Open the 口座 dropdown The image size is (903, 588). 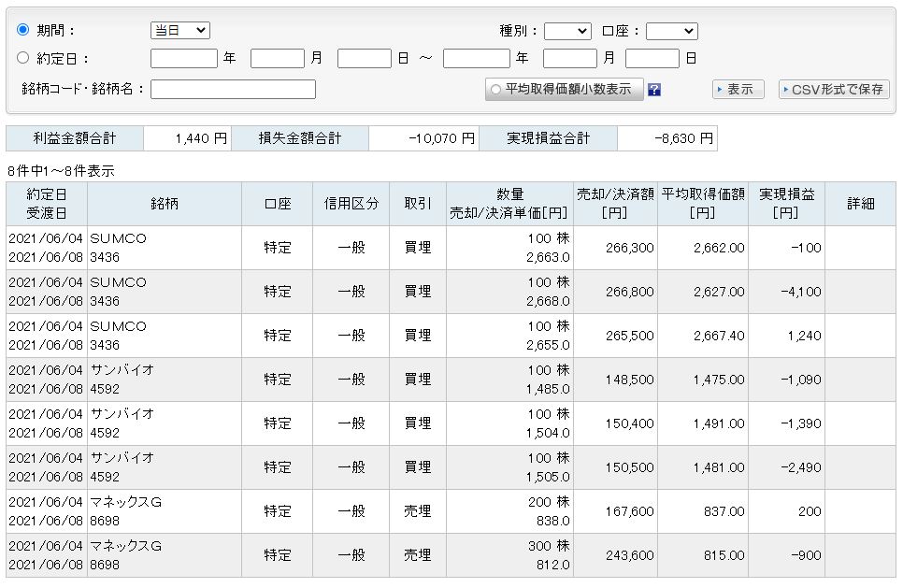point(671,31)
